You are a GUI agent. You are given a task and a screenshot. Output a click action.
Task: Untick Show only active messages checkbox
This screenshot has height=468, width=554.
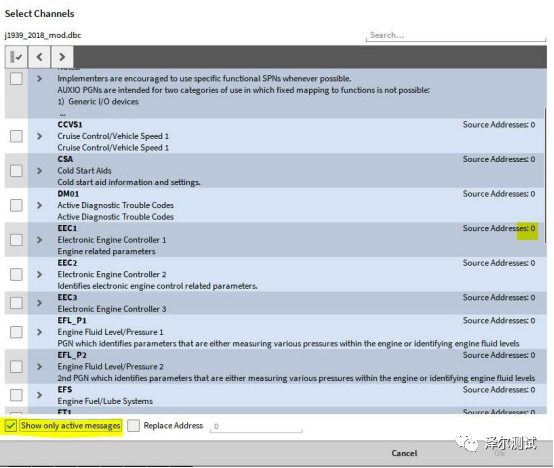tap(11, 426)
